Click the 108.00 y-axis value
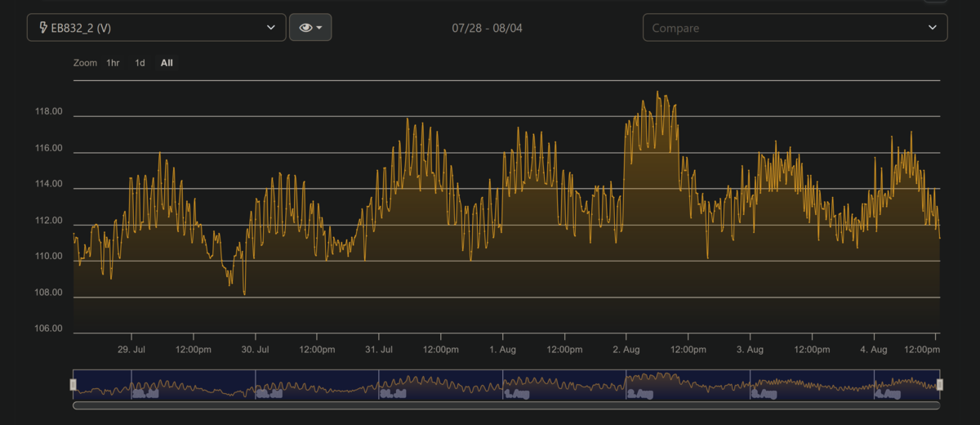The width and height of the screenshot is (980, 425). pyautogui.click(x=47, y=293)
